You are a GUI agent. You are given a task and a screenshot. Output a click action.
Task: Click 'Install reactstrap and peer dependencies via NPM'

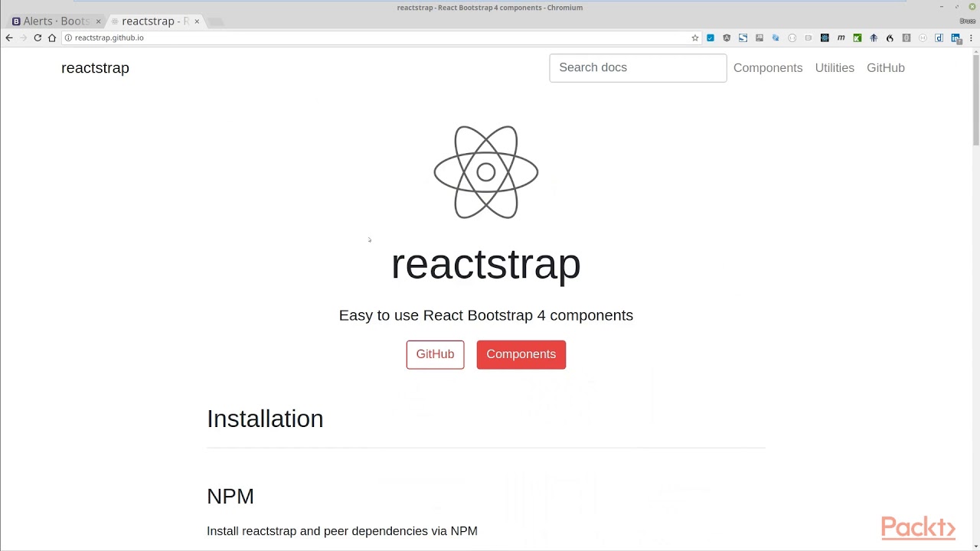tap(342, 531)
